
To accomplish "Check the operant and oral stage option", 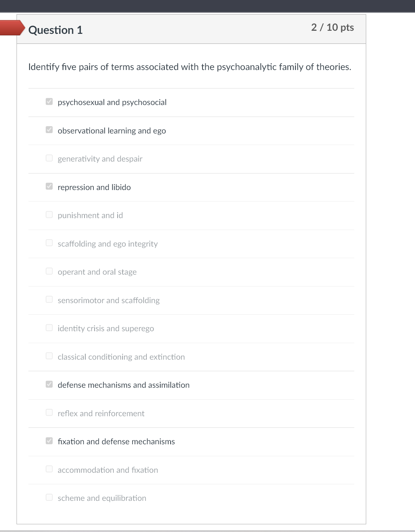I will click(49, 271).
